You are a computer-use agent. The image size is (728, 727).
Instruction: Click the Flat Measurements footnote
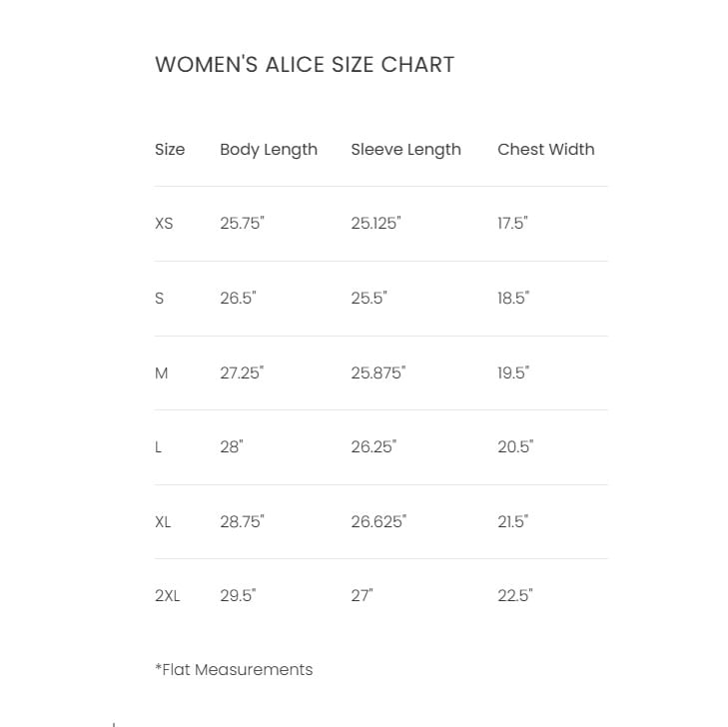[234, 670]
